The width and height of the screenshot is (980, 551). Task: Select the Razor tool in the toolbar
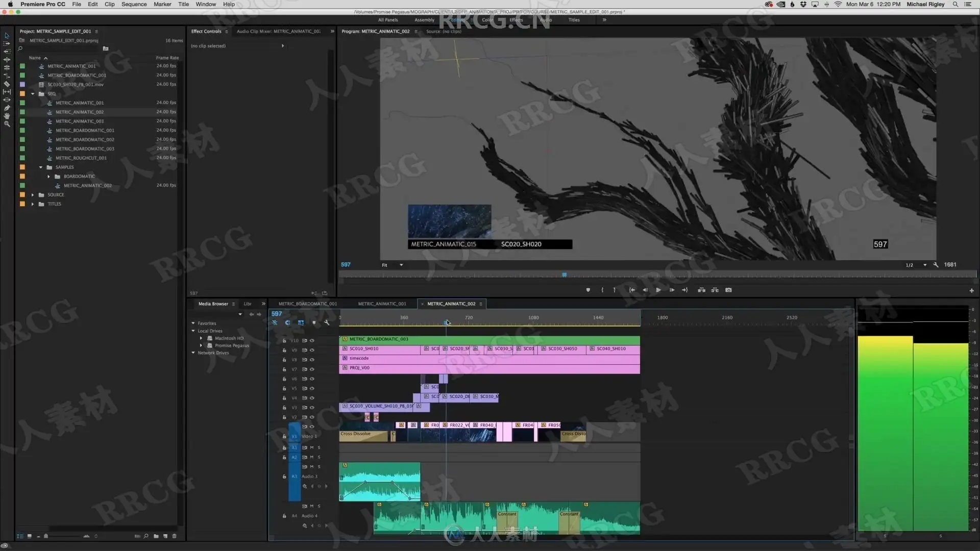click(7, 84)
